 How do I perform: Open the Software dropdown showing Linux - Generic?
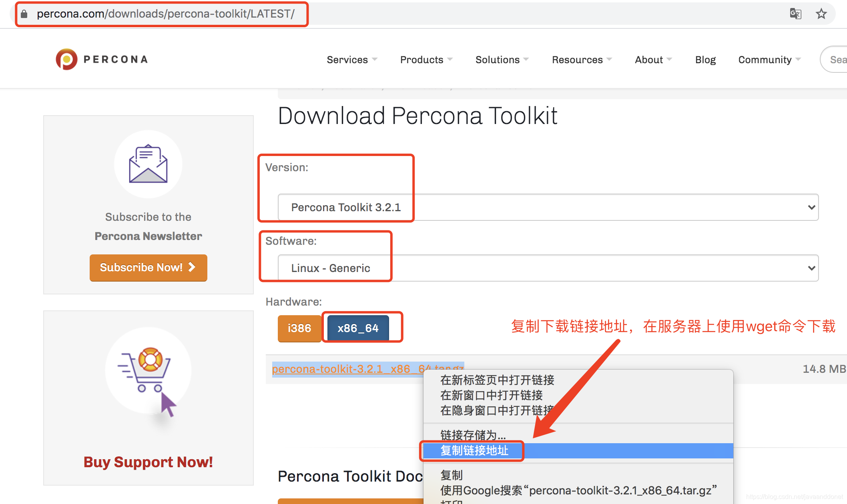point(548,268)
